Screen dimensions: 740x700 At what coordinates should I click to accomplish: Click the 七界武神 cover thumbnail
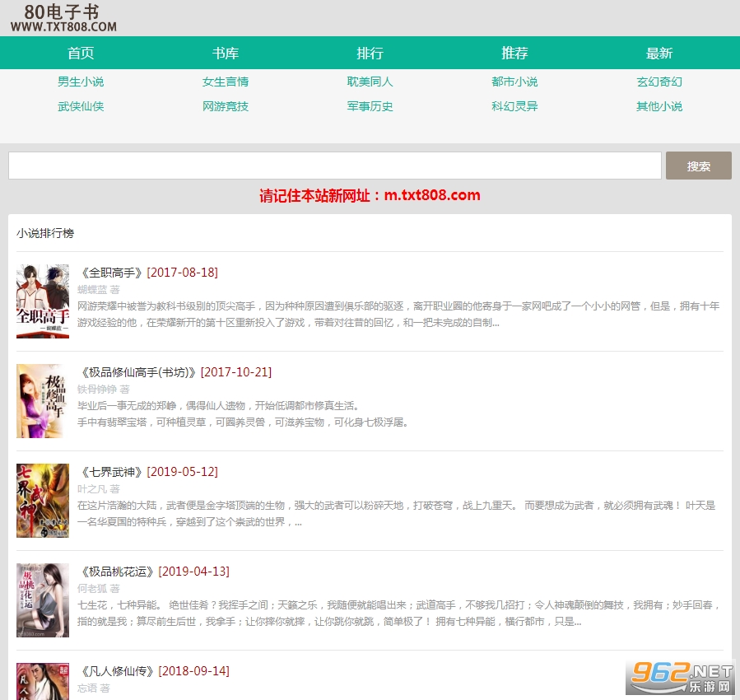click(x=43, y=501)
